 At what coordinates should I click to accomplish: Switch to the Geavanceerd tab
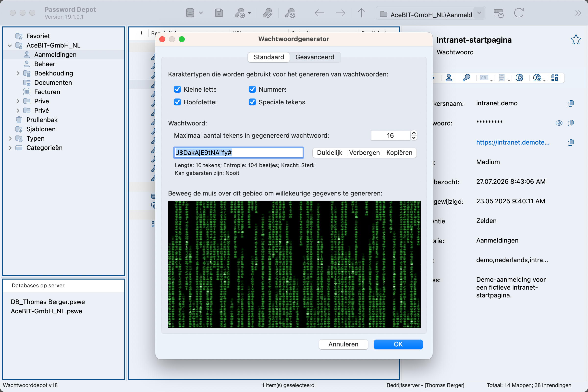[x=315, y=57]
